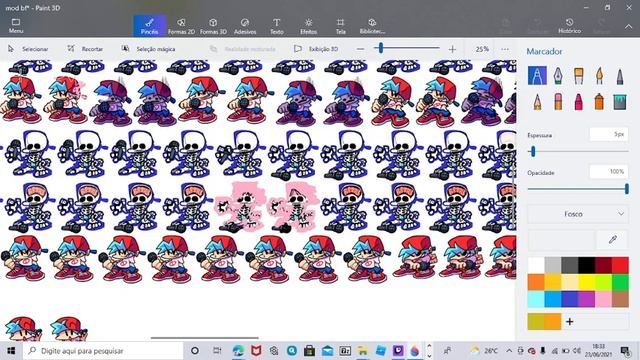Image resolution: width=640 pixels, height=360 pixels.
Task: Choose the bright red color swatch
Action: tap(620, 265)
